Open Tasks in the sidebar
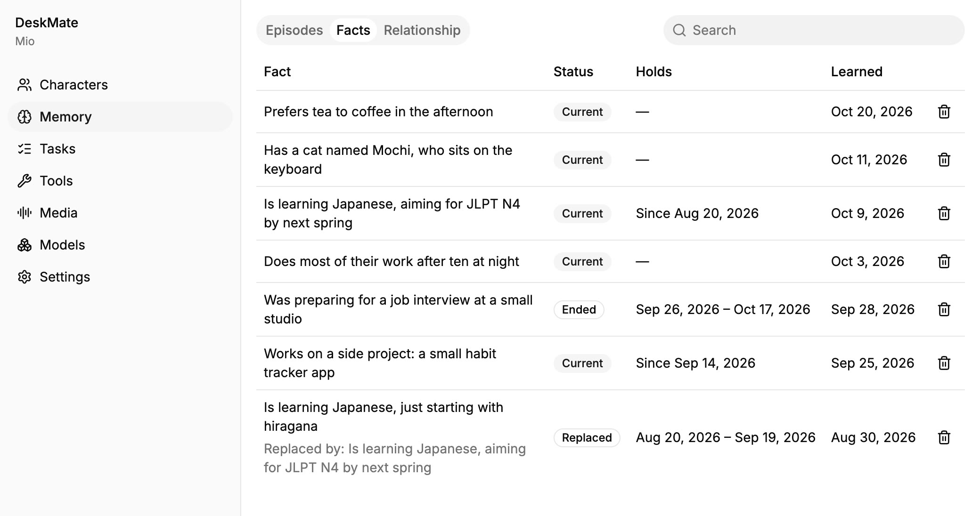Screen dimensions: 980x516 120,149
